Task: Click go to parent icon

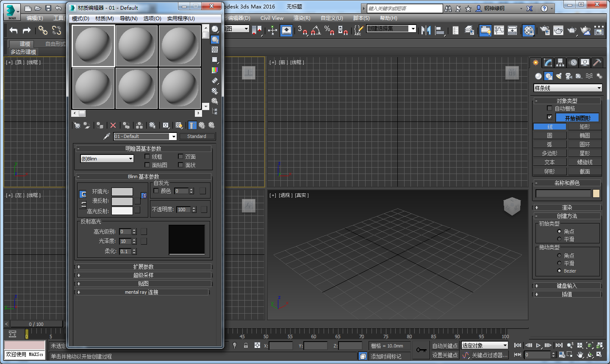Action: point(202,125)
